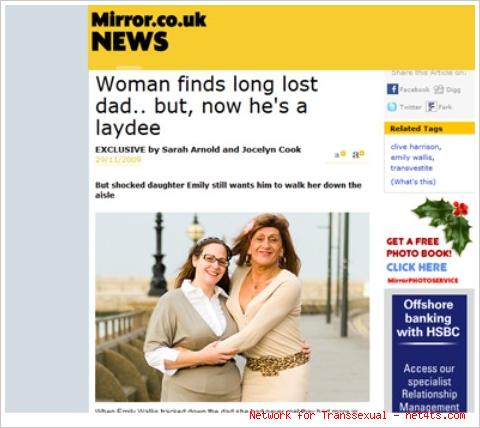The width and height of the screenshot is (480, 428).
Task: Open the 'GET A FREE PHOTO BOOK!' promo
Action: click(x=419, y=247)
